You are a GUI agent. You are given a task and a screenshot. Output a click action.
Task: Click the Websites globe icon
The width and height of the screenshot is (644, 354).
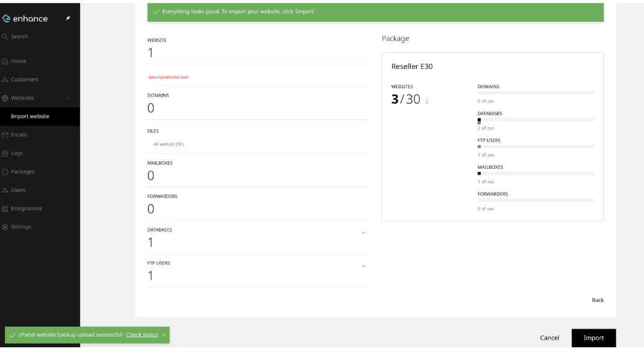click(5, 98)
